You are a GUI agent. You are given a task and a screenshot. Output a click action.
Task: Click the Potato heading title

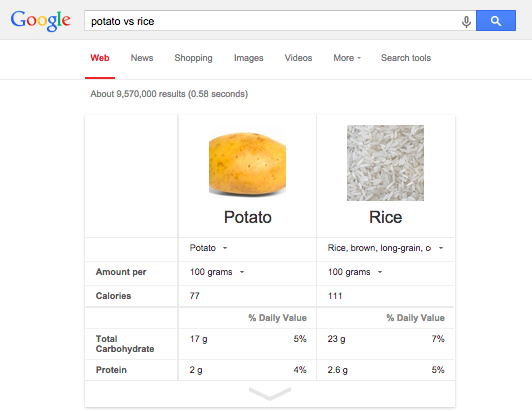(248, 217)
